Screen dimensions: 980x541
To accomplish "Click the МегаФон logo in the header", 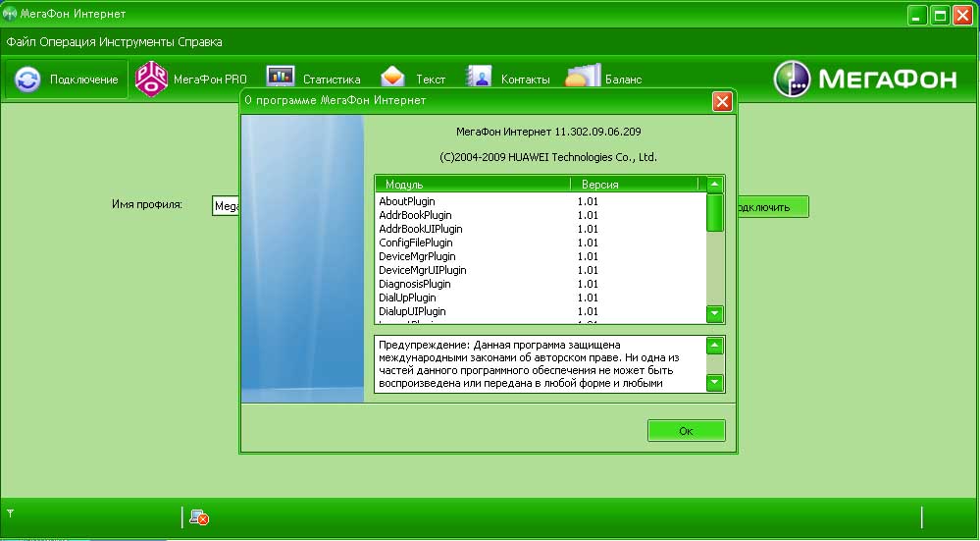I will (x=865, y=79).
